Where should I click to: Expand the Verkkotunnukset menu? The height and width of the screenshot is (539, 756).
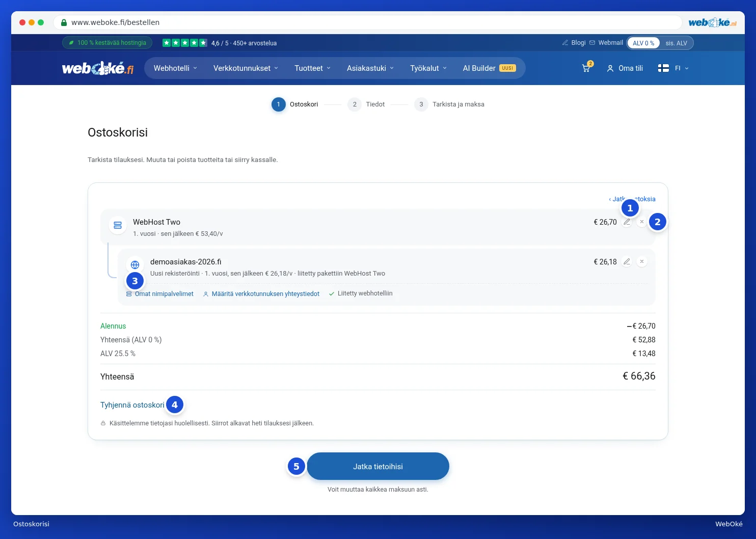click(246, 68)
